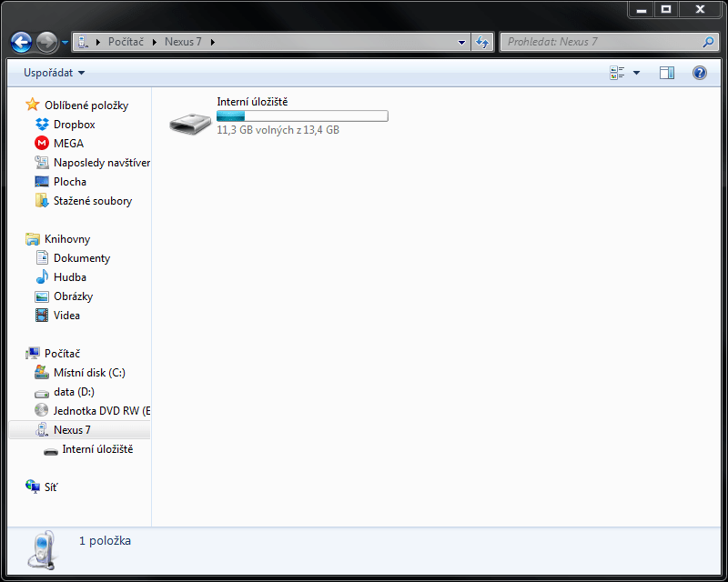Click the 11,3 GB volných z 13,4 GB text
Image resolution: width=728 pixels, height=582 pixels.
click(278, 130)
